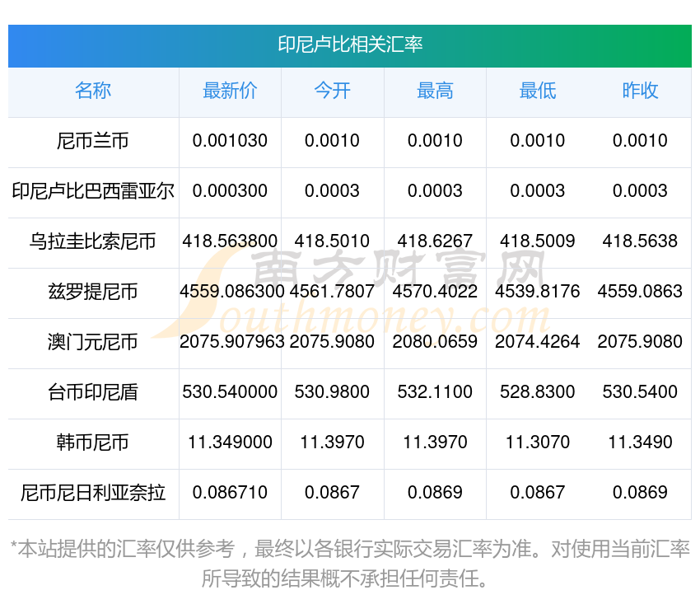Select the 418.6267 highest price cell

[435, 241]
